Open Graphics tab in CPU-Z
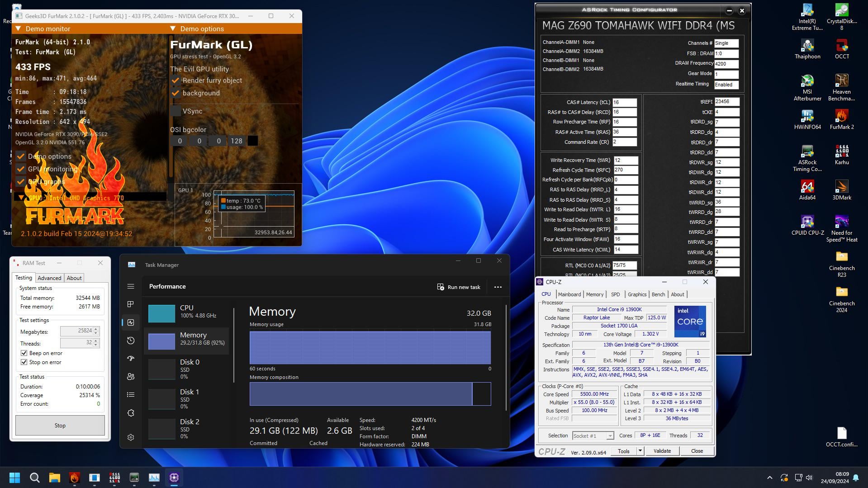Image resolution: width=868 pixels, height=488 pixels. click(637, 294)
